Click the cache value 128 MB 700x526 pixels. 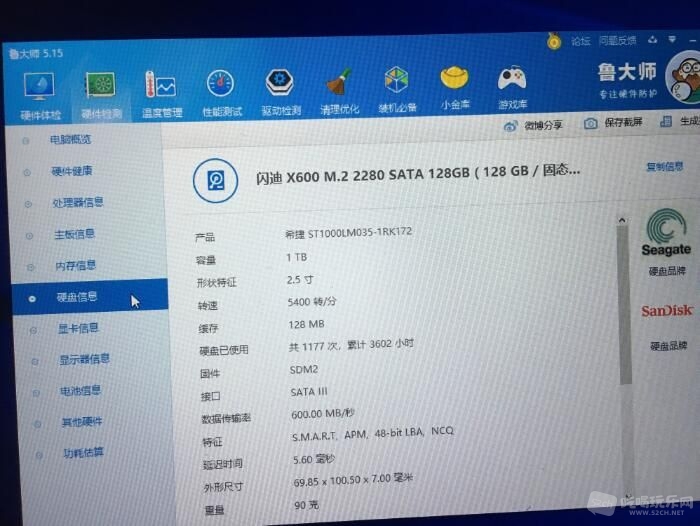[306, 324]
